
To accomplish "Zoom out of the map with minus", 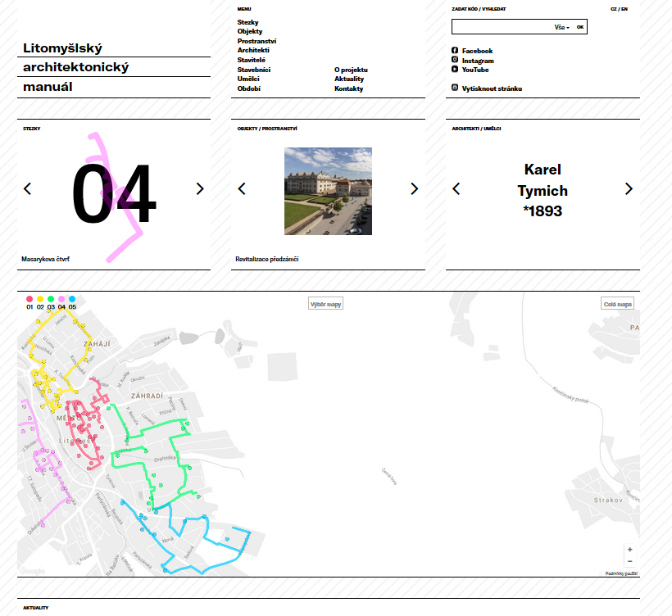I will click(x=629, y=561).
